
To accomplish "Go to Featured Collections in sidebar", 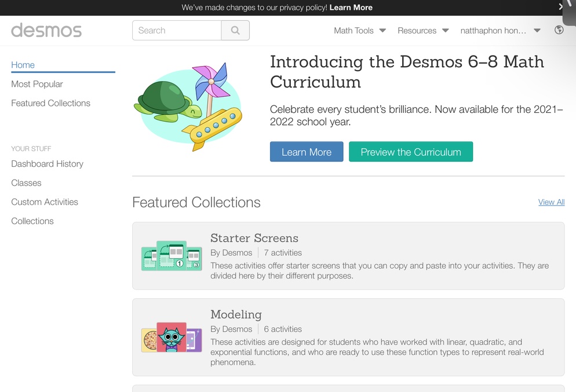I will tap(50, 103).
